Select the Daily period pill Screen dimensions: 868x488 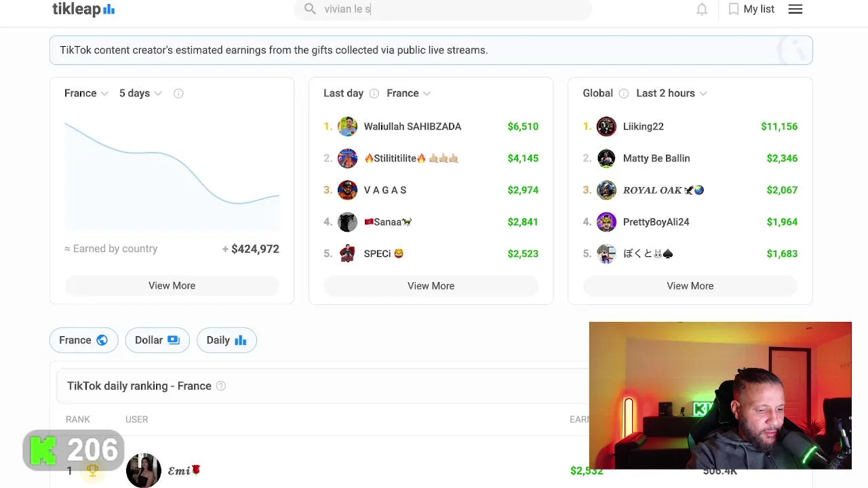[x=226, y=340]
